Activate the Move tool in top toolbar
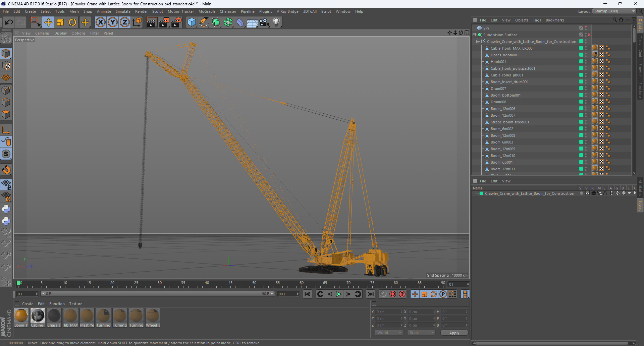 [48, 22]
